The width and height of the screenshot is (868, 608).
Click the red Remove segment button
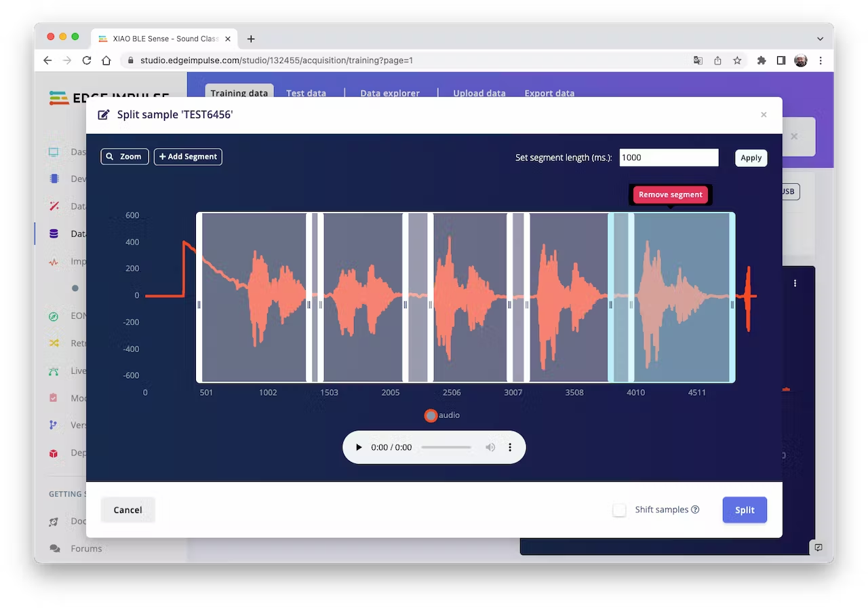671,195
